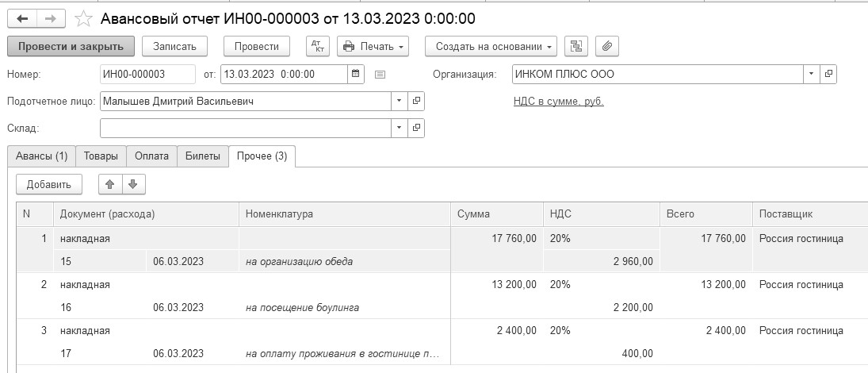Image resolution: width=868 pixels, height=373 pixels.
Task: Move the selected row up
Action: click(109, 184)
